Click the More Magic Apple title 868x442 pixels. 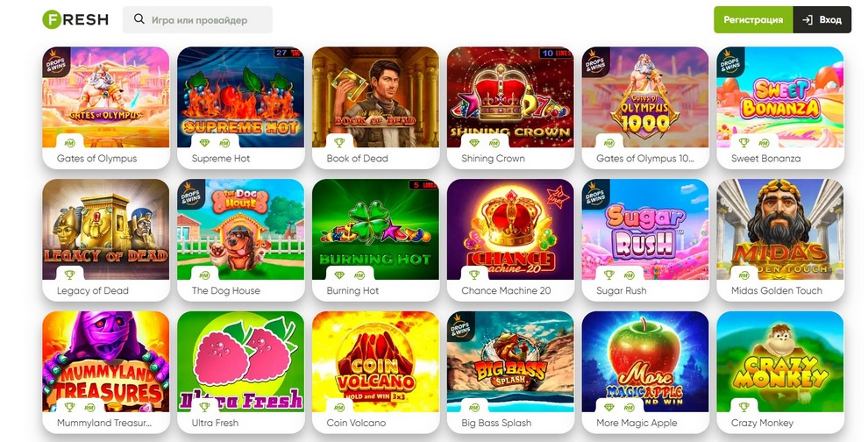(x=637, y=423)
